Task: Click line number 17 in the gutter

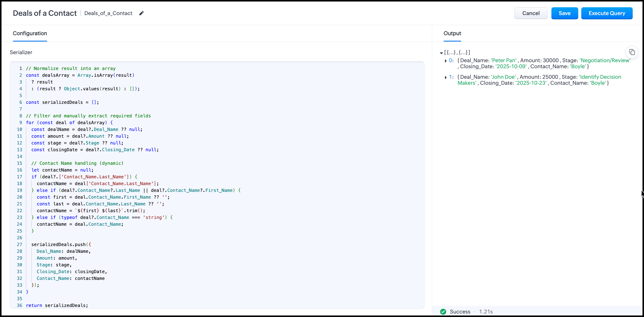Action: (x=20, y=177)
